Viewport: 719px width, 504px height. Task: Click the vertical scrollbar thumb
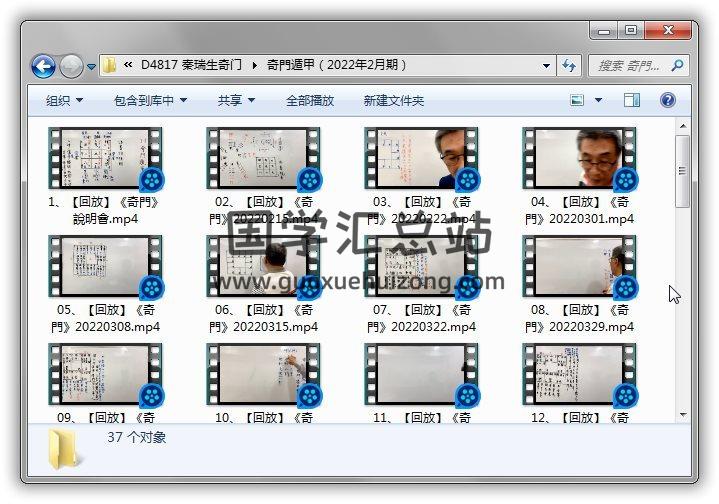pyautogui.click(x=683, y=171)
